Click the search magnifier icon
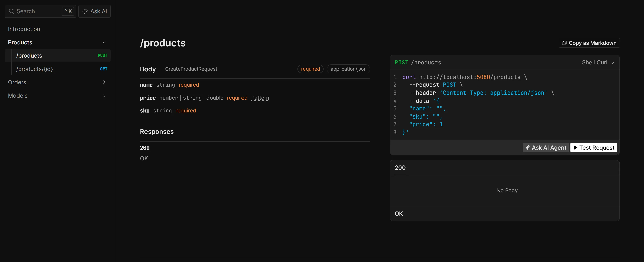The height and width of the screenshot is (262, 644). 11,11
